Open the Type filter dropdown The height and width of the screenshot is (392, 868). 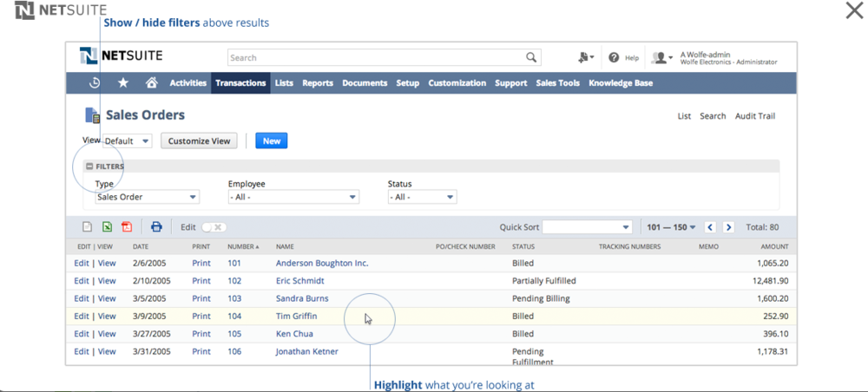[147, 197]
